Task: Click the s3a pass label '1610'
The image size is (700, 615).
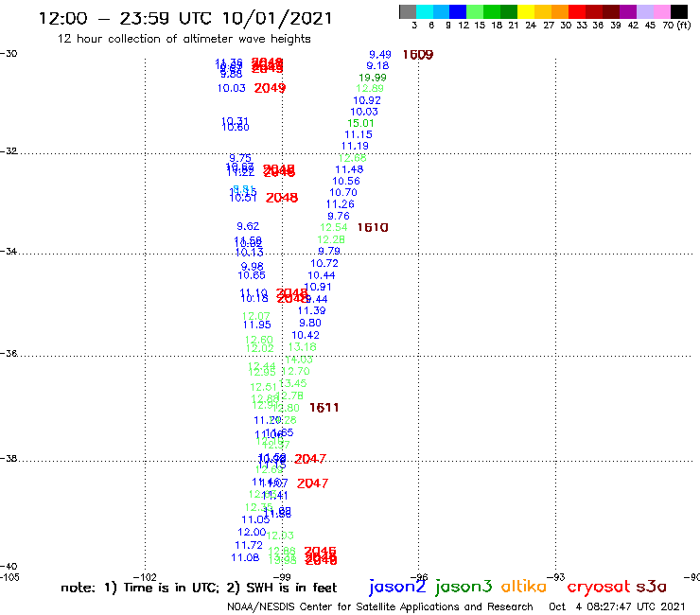Action: pyautogui.click(x=373, y=227)
